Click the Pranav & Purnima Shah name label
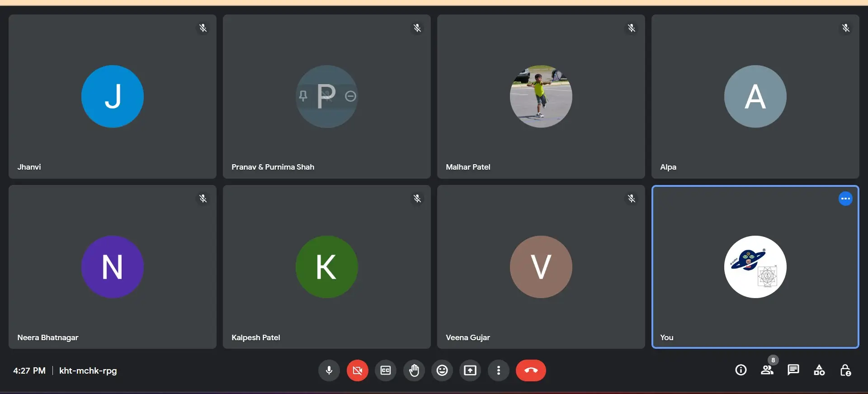This screenshot has height=394, width=868. [273, 167]
